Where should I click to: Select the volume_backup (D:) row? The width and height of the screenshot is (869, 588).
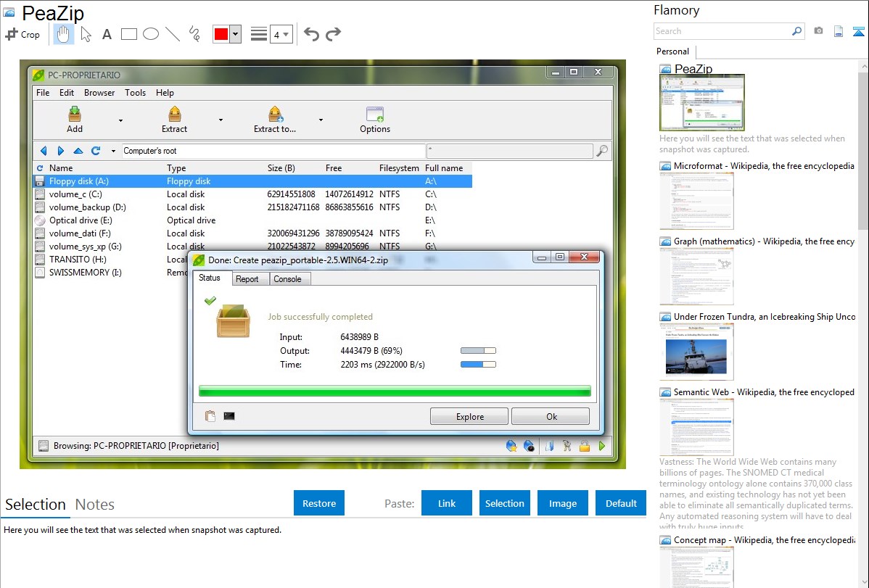click(252, 207)
